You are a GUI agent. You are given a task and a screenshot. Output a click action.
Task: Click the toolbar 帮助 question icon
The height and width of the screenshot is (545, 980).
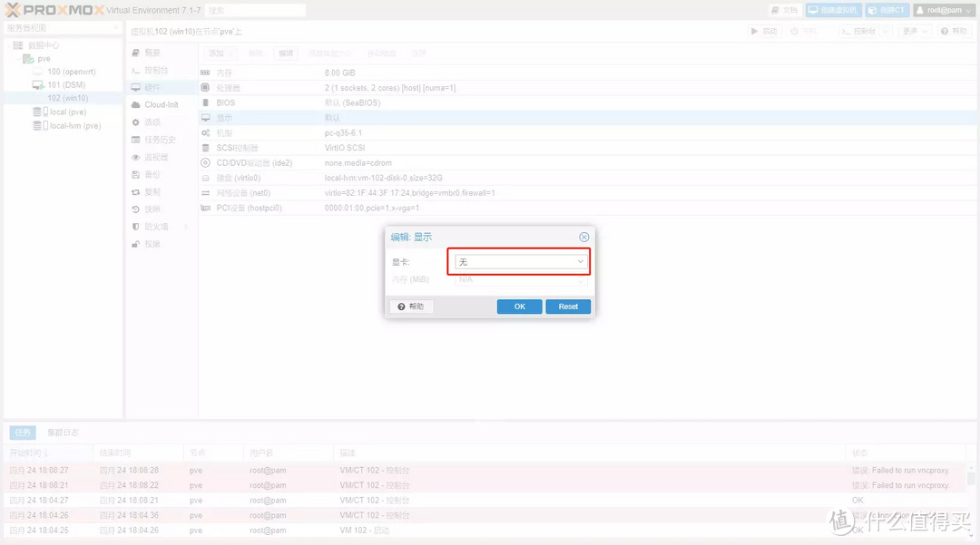(945, 31)
